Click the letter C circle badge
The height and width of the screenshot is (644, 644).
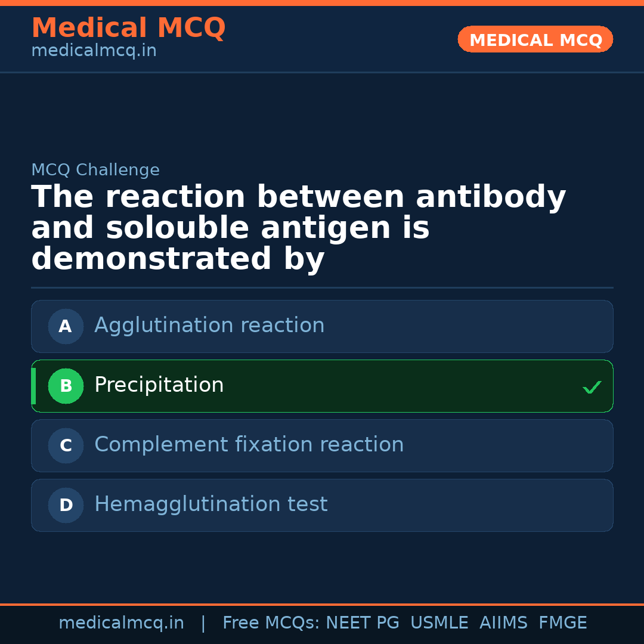pos(66,445)
